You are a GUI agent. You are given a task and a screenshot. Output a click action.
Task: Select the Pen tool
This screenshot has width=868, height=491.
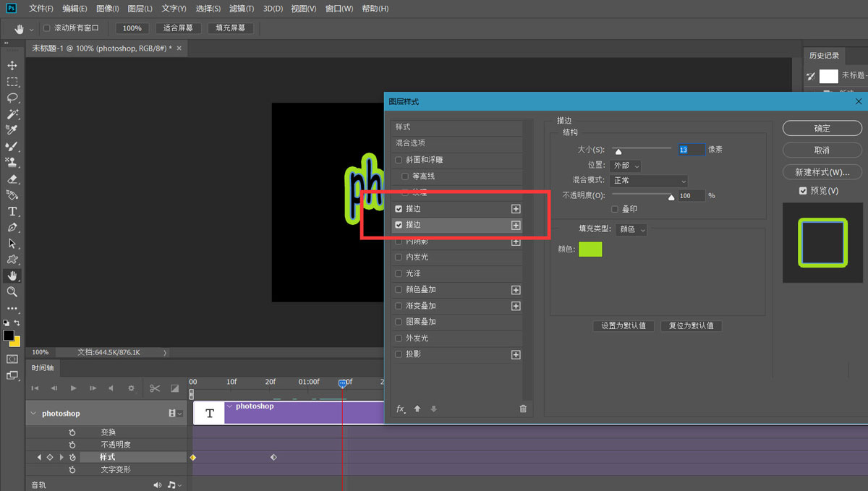click(x=12, y=227)
